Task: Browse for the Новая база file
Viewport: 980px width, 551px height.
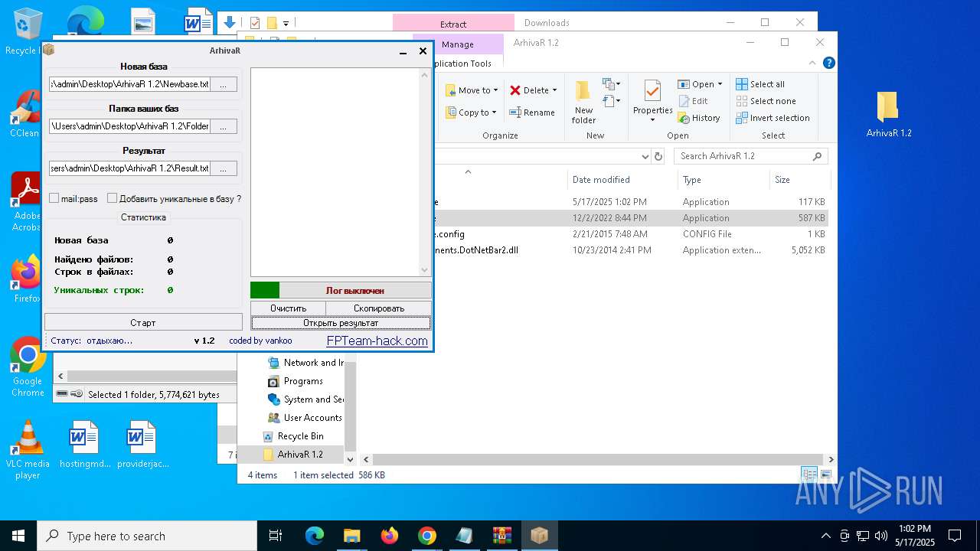Action: click(223, 84)
